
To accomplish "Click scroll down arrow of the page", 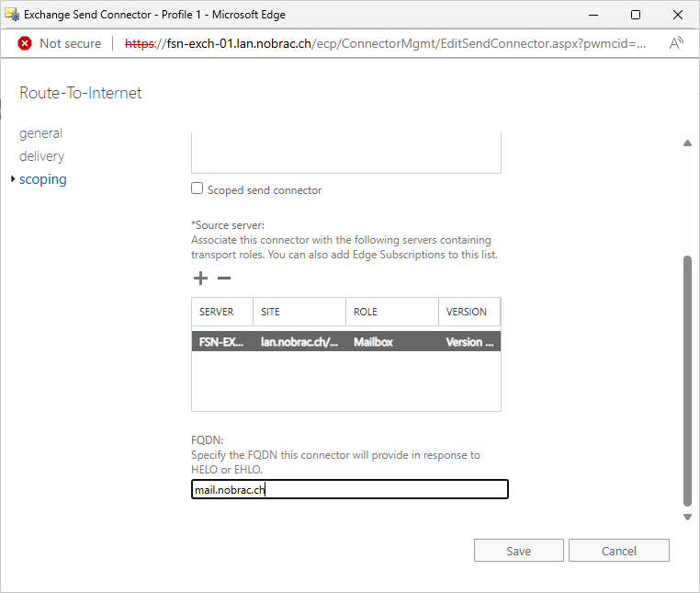I will pyautogui.click(x=687, y=517).
